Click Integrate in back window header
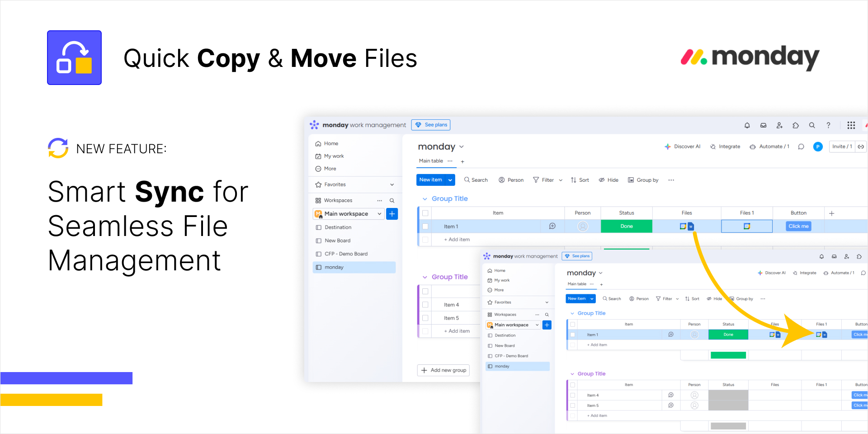 click(725, 146)
